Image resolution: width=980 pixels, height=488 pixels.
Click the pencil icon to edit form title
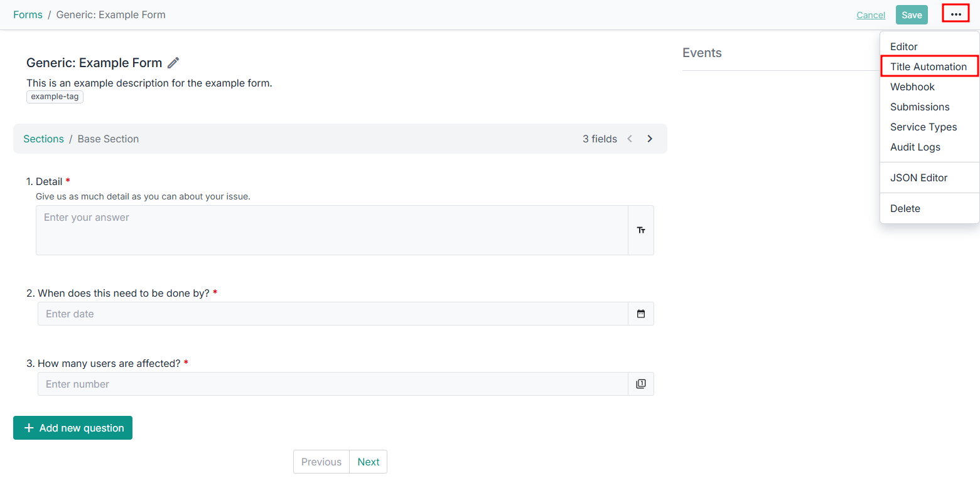173,63
